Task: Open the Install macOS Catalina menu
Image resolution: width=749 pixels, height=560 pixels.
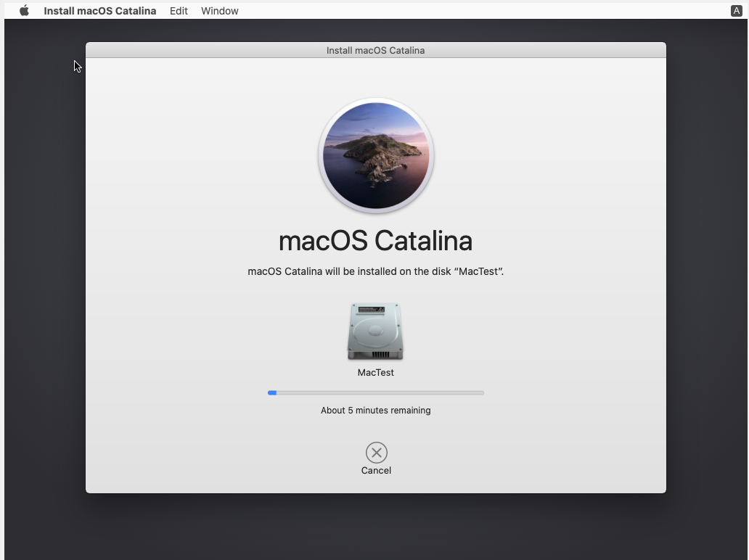Action: pyautogui.click(x=99, y=10)
